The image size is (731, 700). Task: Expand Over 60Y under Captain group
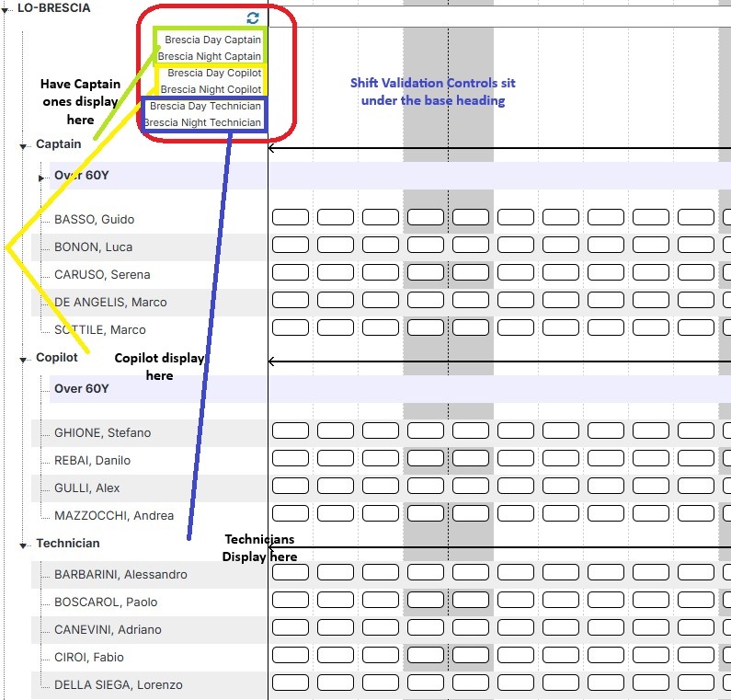(41, 177)
